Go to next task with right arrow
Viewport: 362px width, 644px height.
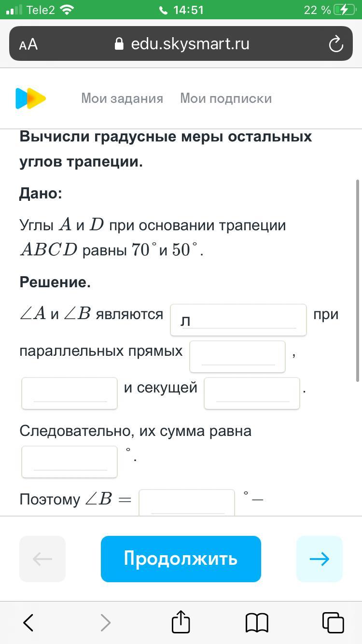pyautogui.click(x=320, y=559)
